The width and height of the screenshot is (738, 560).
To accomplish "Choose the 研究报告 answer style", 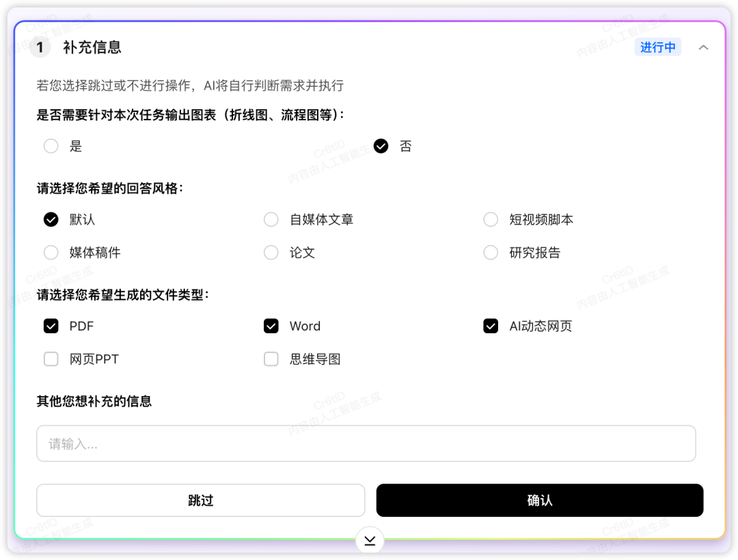I will click(491, 253).
